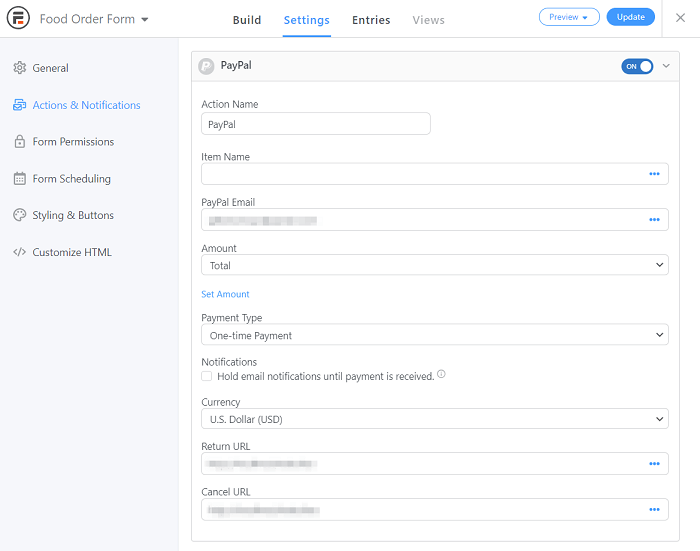
Task: Open field options dots for PayPal Email
Action: click(x=654, y=220)
